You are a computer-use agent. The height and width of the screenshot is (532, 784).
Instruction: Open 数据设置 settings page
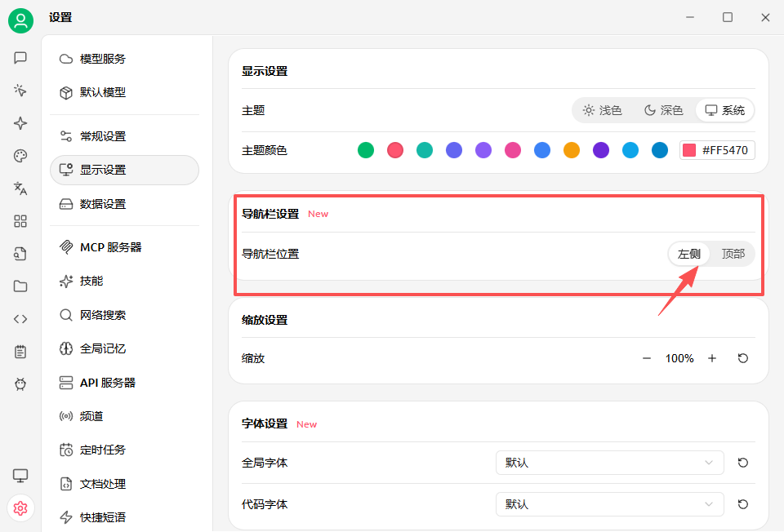[124, 204]
